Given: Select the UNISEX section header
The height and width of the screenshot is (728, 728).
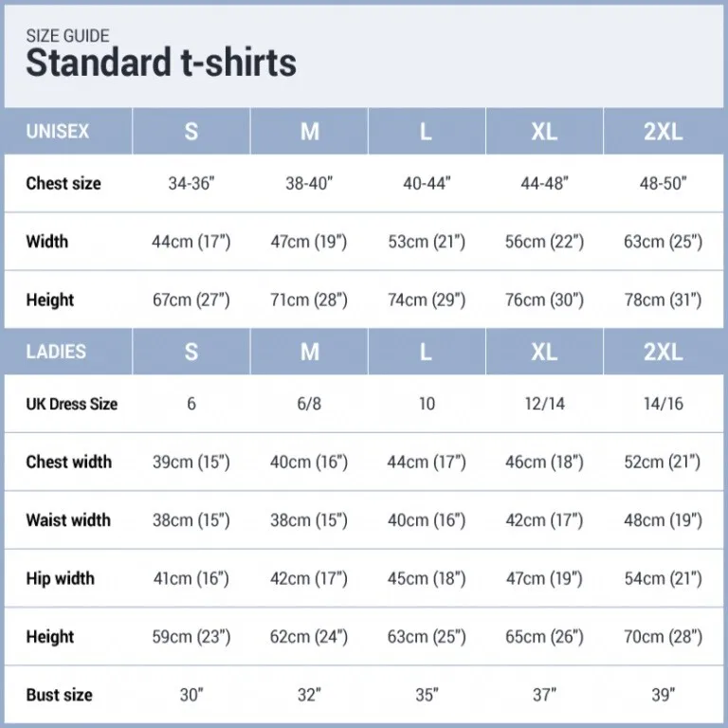Looking at the screenshot, I should [x=58, y=132].
